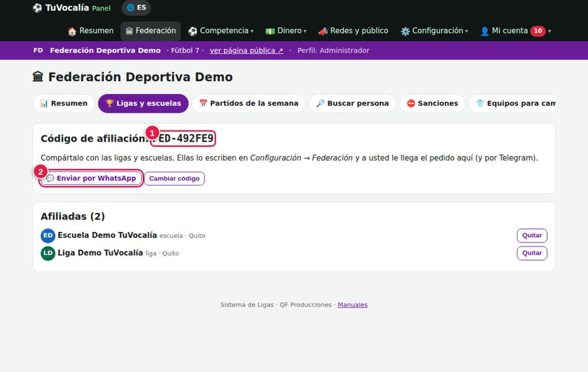Go to Resumen in the top navigation

point(91,31)
